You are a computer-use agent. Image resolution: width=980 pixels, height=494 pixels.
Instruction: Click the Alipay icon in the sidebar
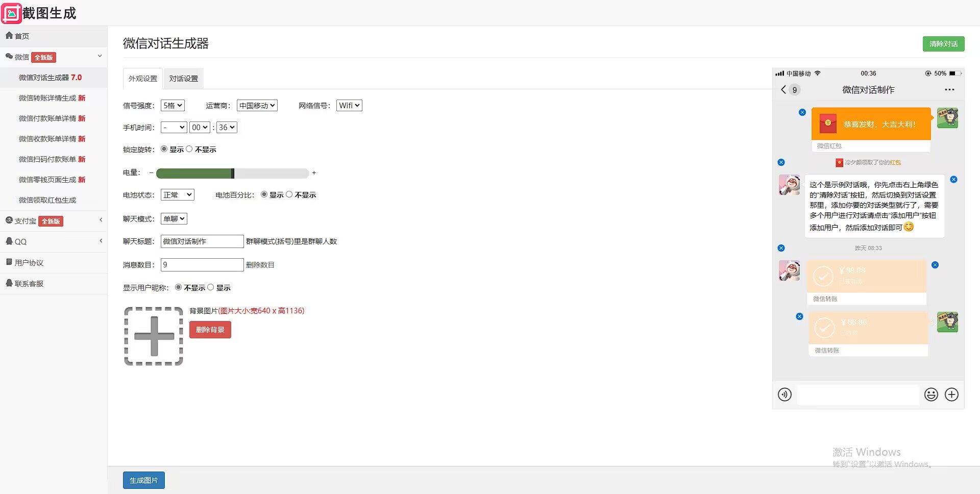(9, 220)
